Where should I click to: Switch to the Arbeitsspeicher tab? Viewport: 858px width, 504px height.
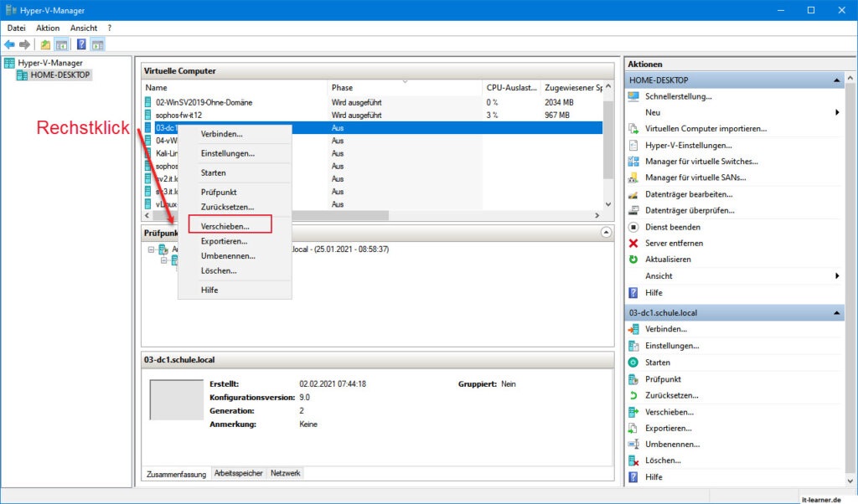[x=239, y=473]
